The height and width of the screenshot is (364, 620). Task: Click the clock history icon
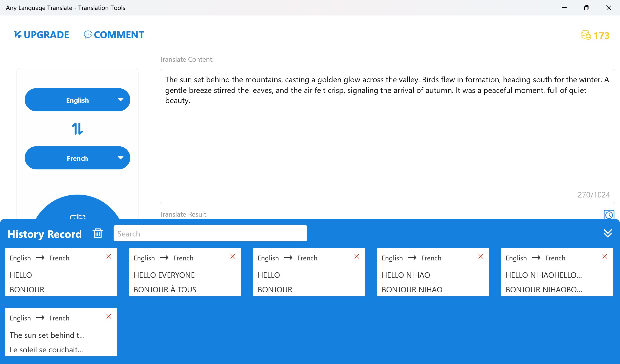coord(609,215)
